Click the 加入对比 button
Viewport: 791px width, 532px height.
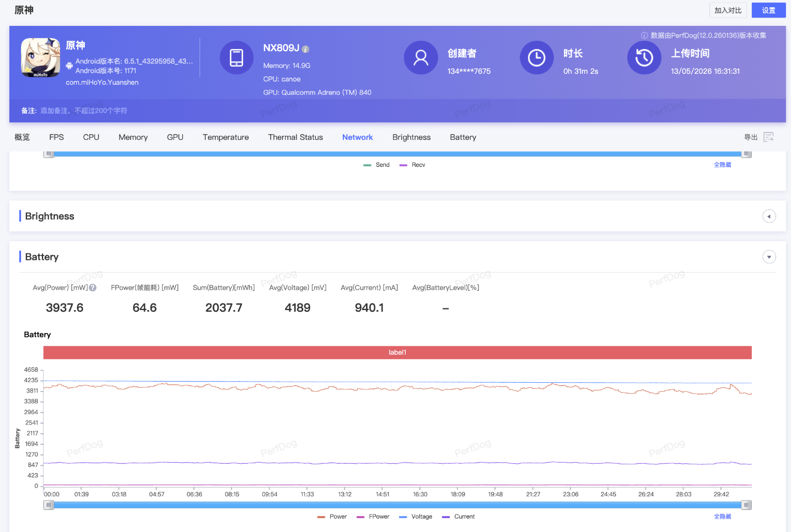coord(728,10)
